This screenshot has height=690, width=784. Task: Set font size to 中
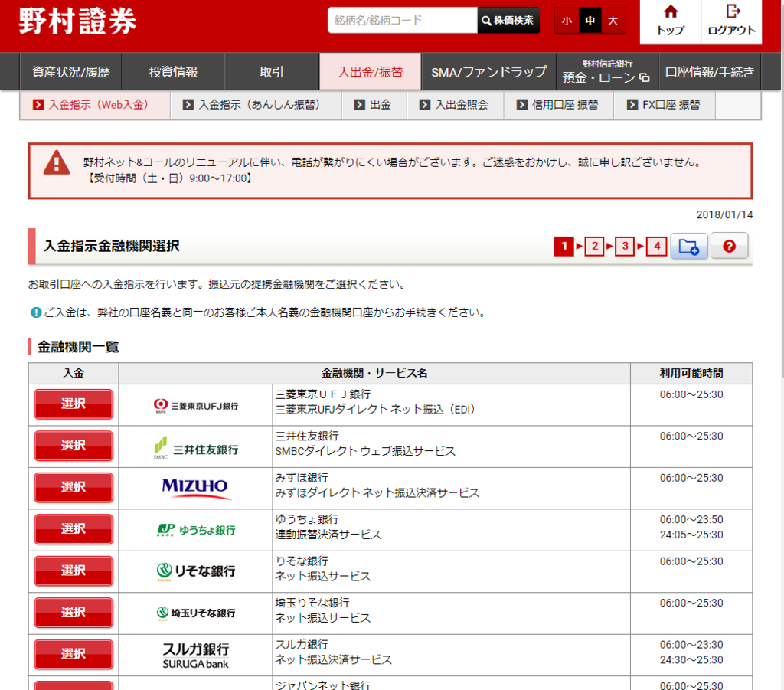click(x=590, y=21)
